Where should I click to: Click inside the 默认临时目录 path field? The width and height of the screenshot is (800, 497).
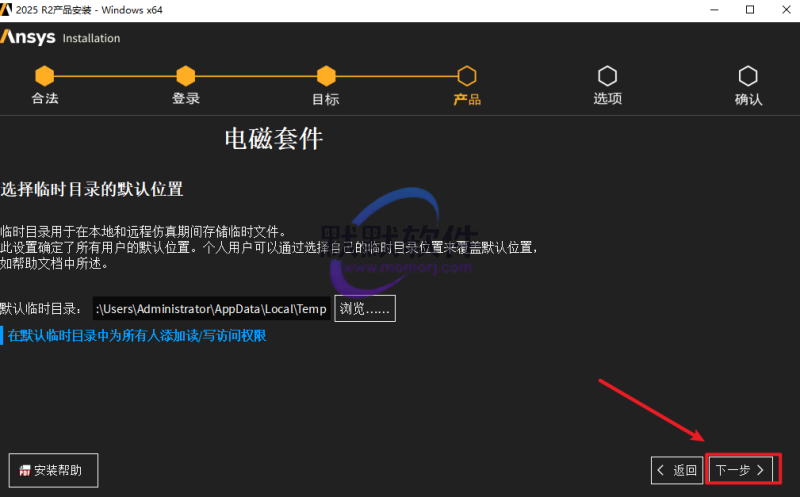point(211,309)
